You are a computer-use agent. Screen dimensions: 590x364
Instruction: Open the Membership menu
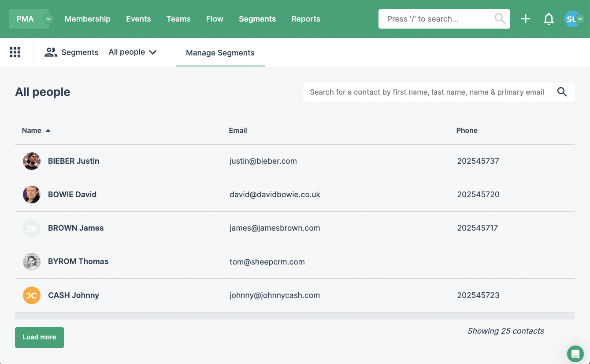coord(87,18)
